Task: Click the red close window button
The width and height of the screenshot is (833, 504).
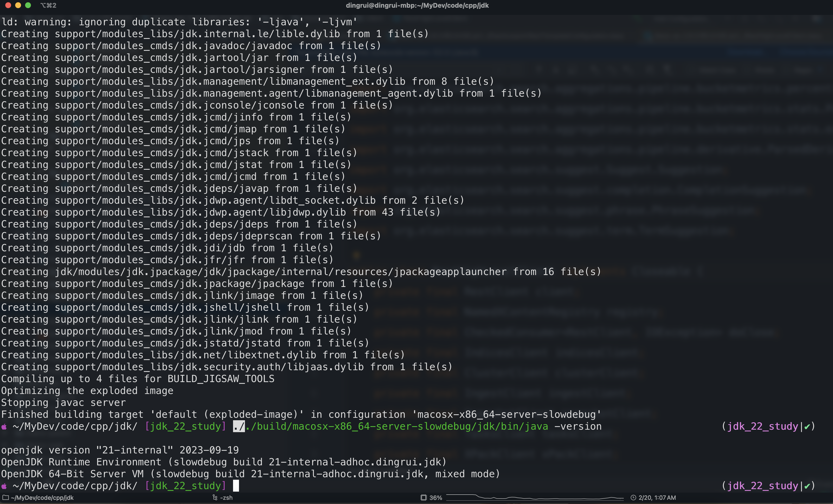Action: point(8,5)
